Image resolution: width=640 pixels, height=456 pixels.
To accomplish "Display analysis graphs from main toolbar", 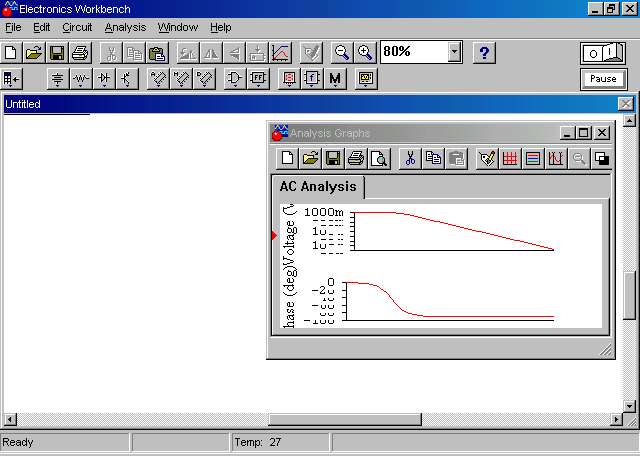I will pos(280,53).
